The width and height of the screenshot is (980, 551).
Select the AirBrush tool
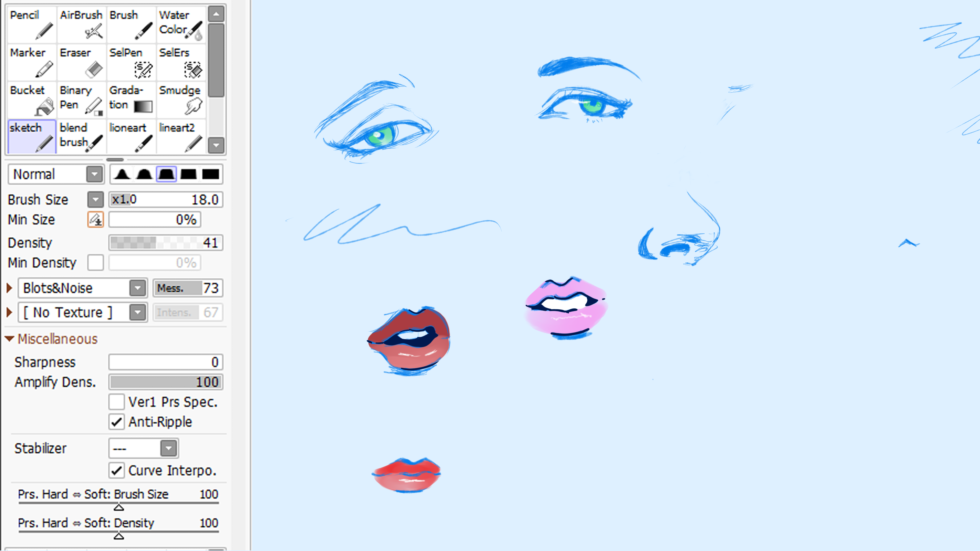tap(81, 24)
